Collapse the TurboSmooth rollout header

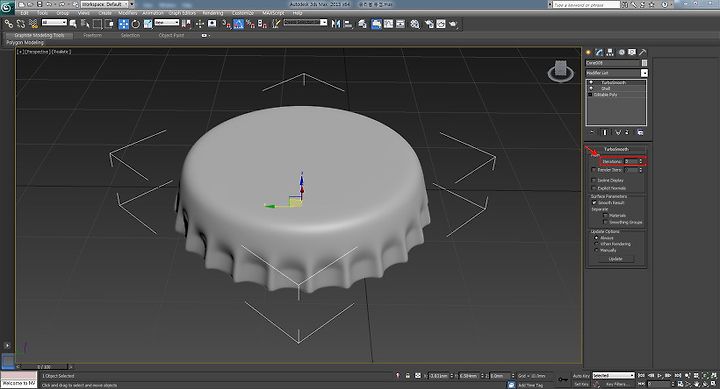pyautogui.click(x=616, y=149)
